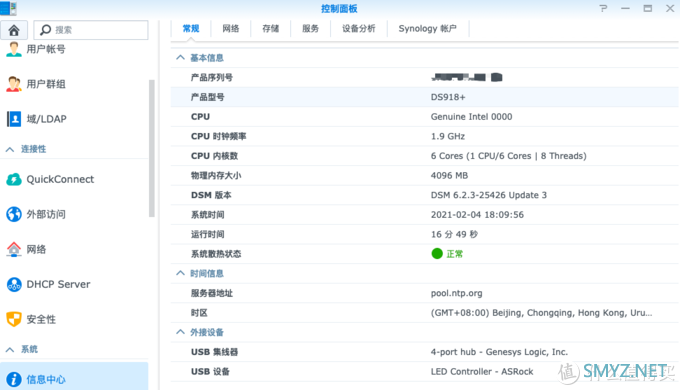Select the 用户群组 label in sidebar

coord(46,84)
